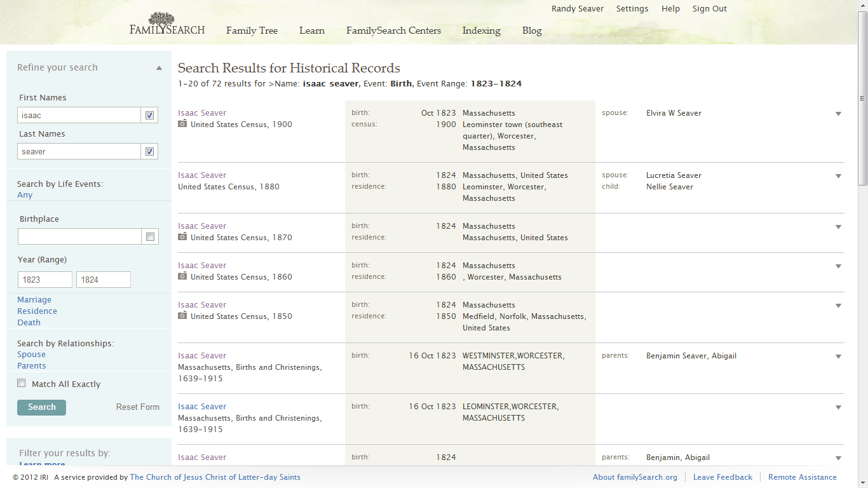Open the Indexing menu
Image resolution: width=868 pixels, height=488 pixels.
481,30
